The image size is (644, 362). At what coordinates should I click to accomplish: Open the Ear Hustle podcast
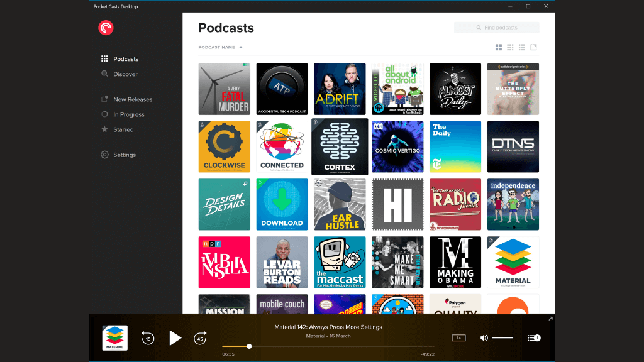340,204
